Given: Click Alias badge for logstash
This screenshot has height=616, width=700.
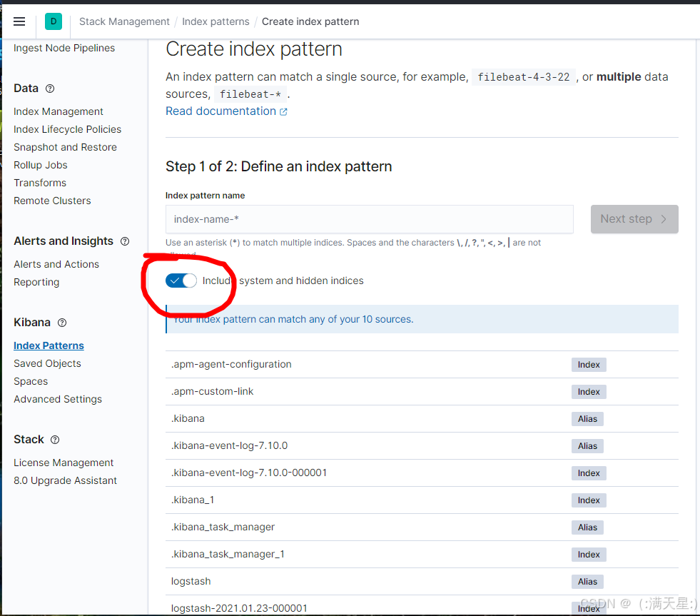Looking at the screenshot, I should coord(587,582).
